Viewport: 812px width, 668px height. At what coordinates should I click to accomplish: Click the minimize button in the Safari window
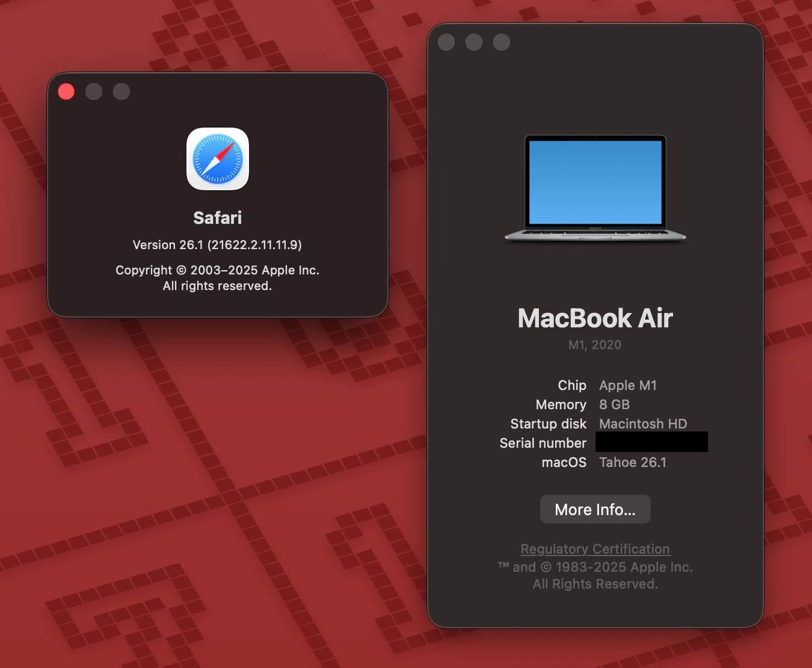click(x=94, y=91)
